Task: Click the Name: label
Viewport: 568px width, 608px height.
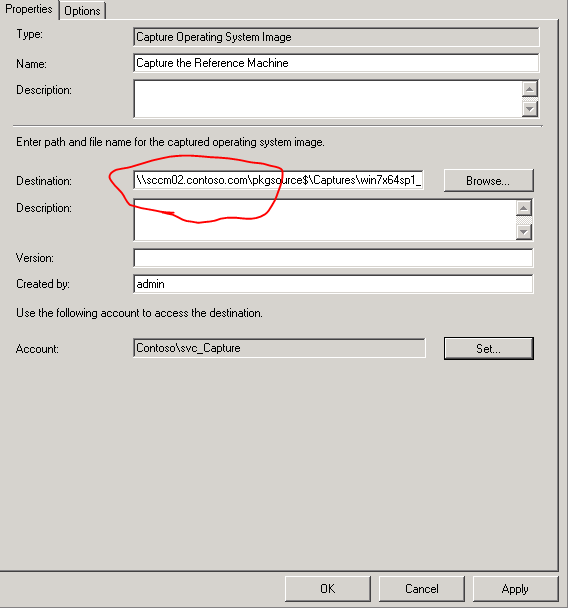Action: coord(31,64)
